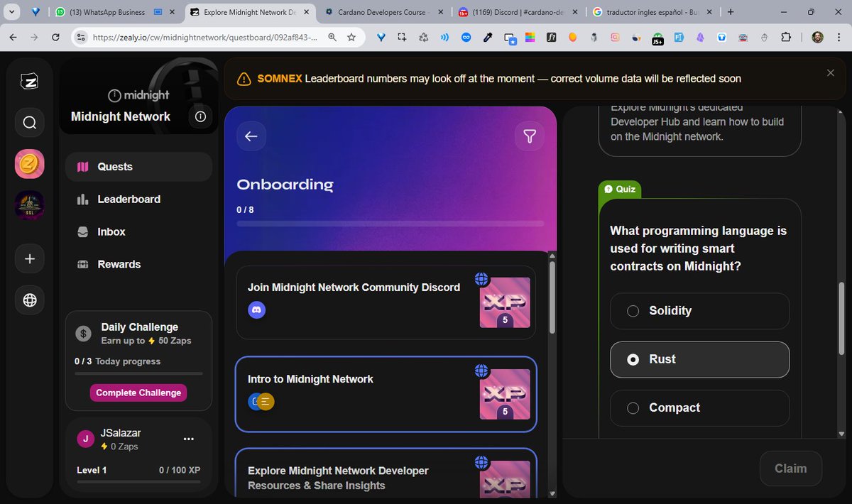Open the tab search dropdown chevron

tap(12, 12)
